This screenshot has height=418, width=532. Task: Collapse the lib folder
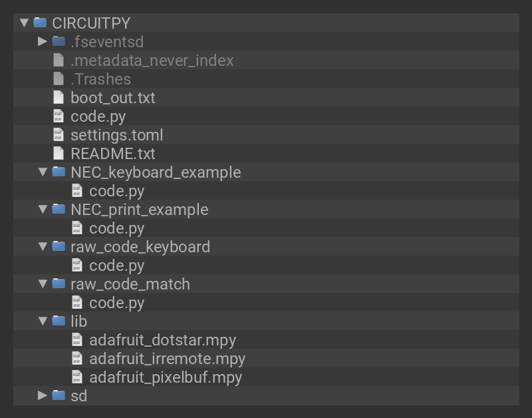click(x=43, y=321)
